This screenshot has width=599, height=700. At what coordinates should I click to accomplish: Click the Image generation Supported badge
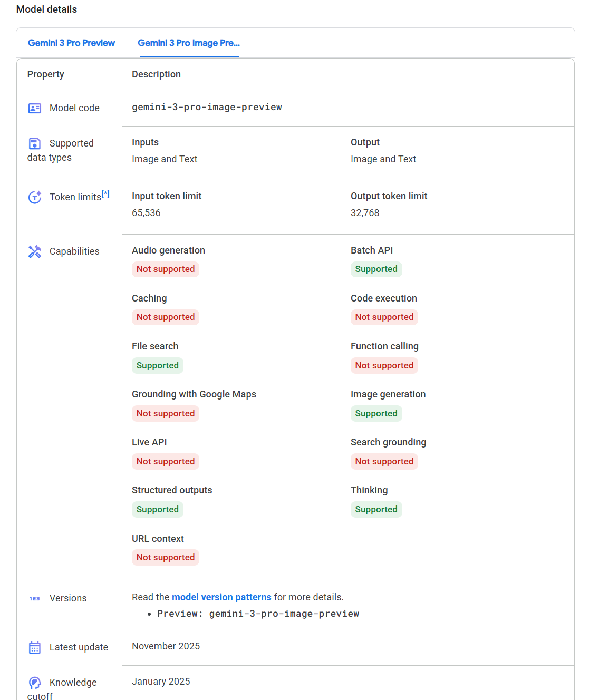pos(376,413)
